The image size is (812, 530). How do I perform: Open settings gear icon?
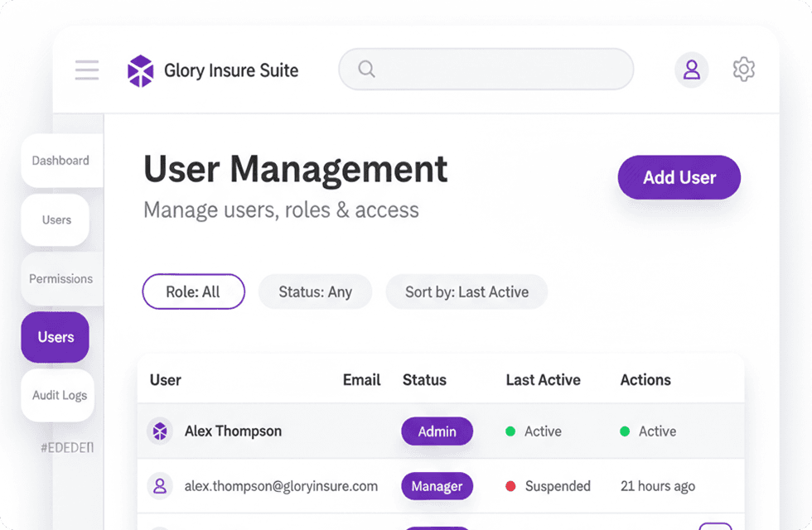coord(744,70)
